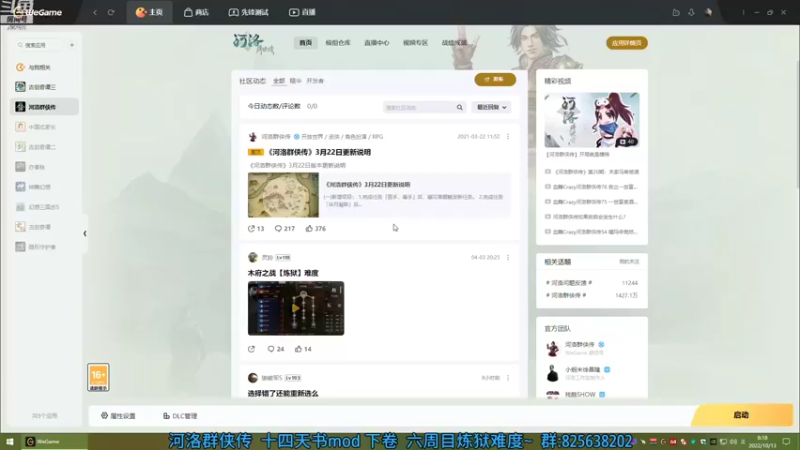Viewport: 800px width, 450px height.
Task: Click the golden 发布 post button
Action: [x=495, y=80]
